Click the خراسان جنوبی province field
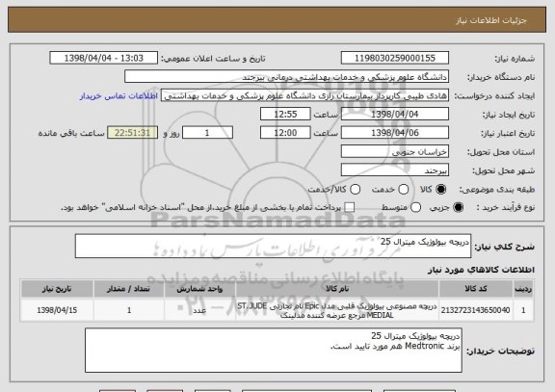 (x=395, y=152)
